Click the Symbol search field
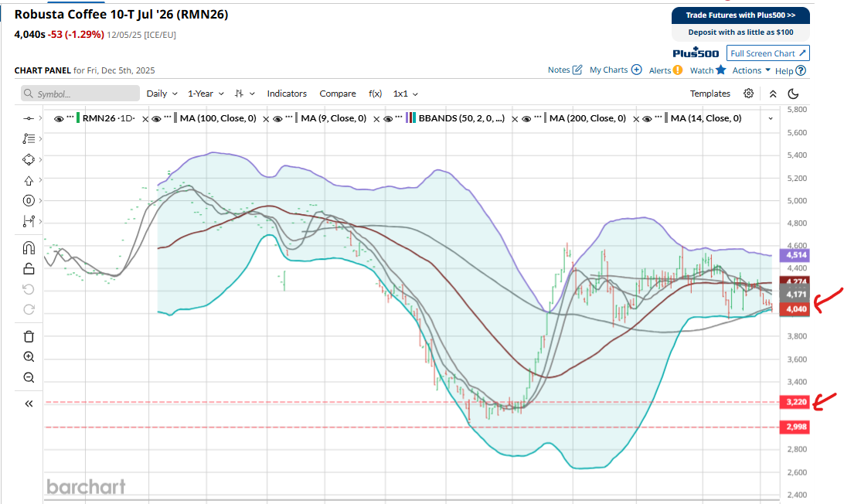This screenshot has width=844, height=504. (x=80, y=94)
